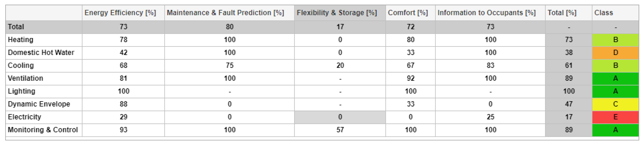Image resolution: width=644 pixels, height=148 pixels.
Task: Click the Ventilation row label
Action: (25, 78)
